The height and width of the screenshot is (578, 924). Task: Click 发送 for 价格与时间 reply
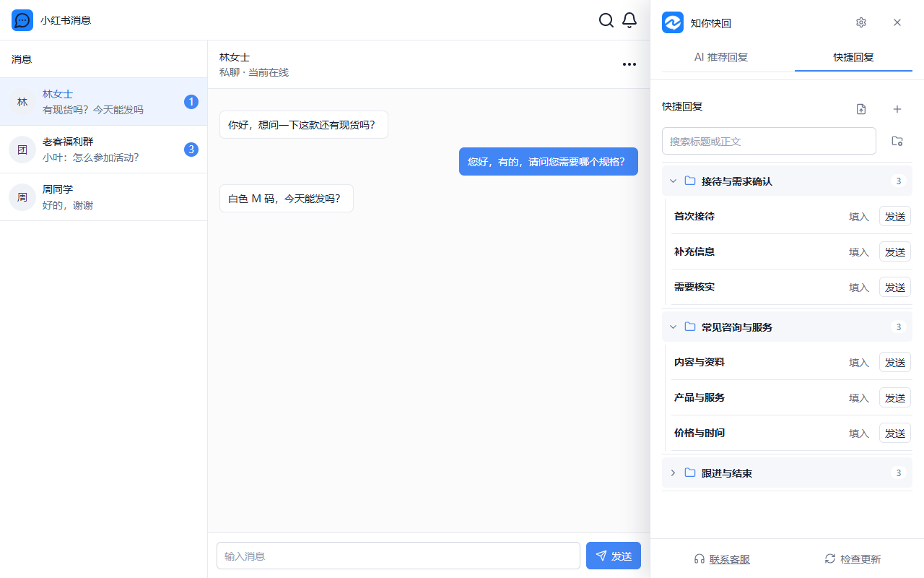[895, 433]
